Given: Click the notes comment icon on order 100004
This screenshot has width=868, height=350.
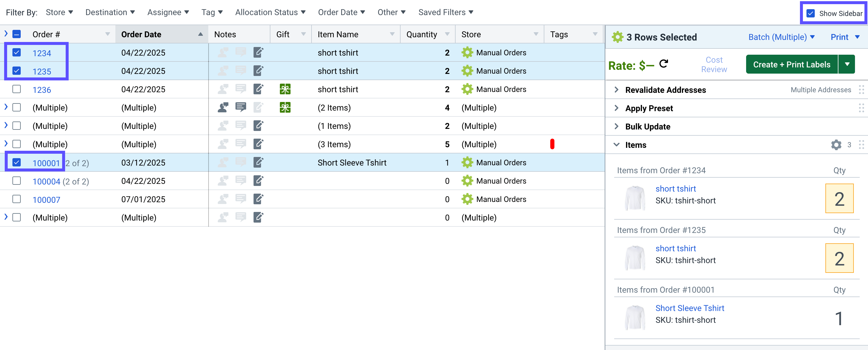Looking at the screenshot, I should click(x=241, y=181).
